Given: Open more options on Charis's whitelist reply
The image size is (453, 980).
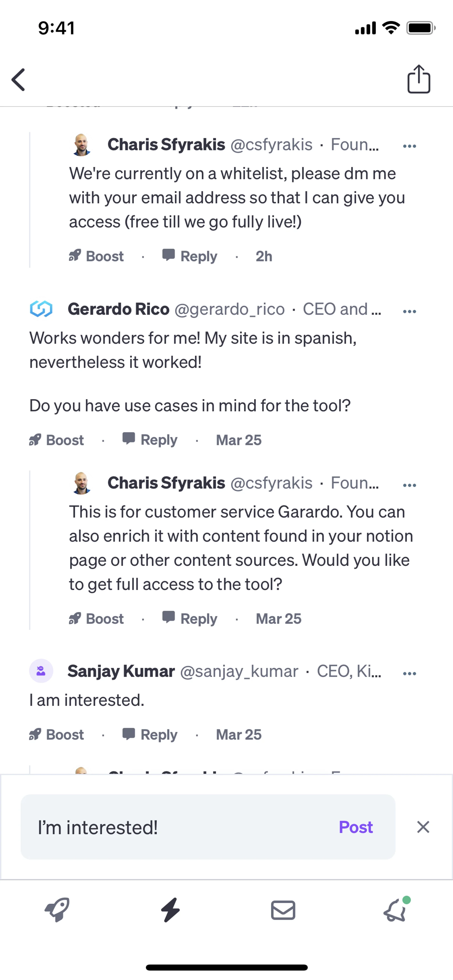Looking at the screenshot, I should (409, 146).
